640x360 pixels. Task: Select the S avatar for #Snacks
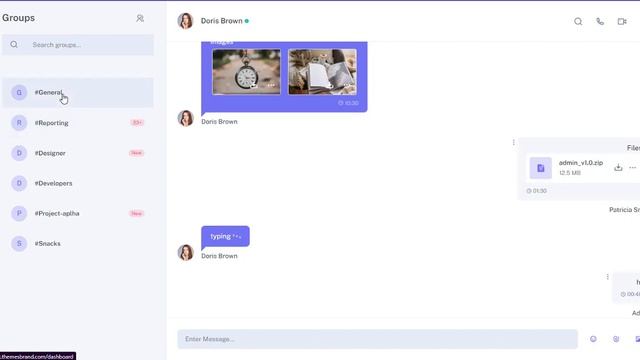(19, 244)
